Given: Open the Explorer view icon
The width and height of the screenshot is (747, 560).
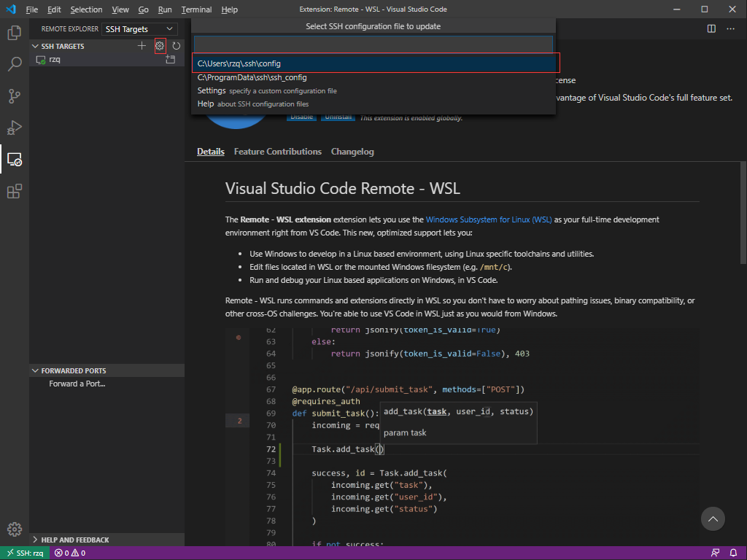Looking at the screenshot, I should pos(15,33).
